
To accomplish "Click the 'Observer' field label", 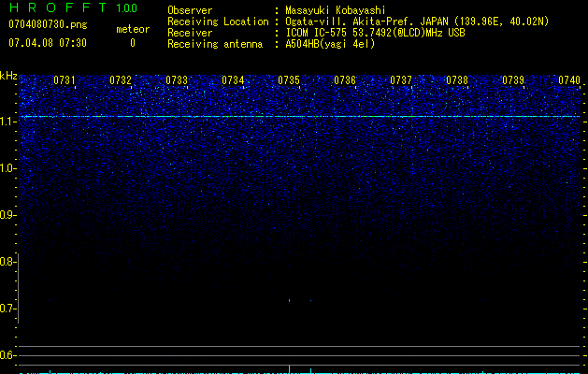I will pyautogui.click(x=190, y=10).
